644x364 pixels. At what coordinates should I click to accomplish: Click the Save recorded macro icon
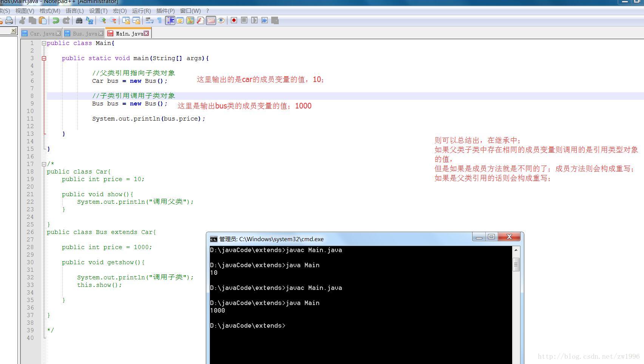(275, 20)
